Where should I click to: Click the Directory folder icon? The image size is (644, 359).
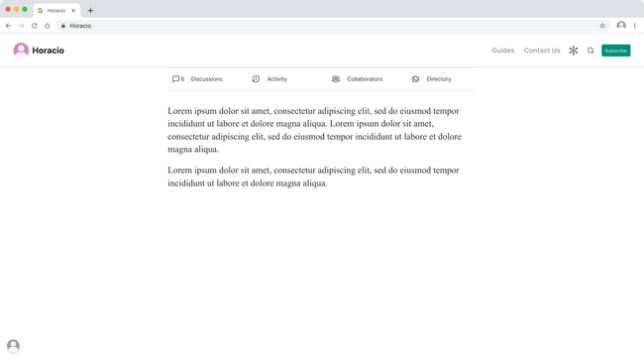[415, 79]
